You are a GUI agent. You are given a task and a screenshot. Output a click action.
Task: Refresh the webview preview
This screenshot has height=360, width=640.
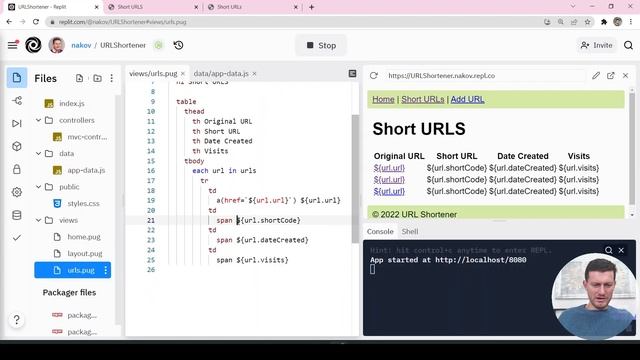373,76
